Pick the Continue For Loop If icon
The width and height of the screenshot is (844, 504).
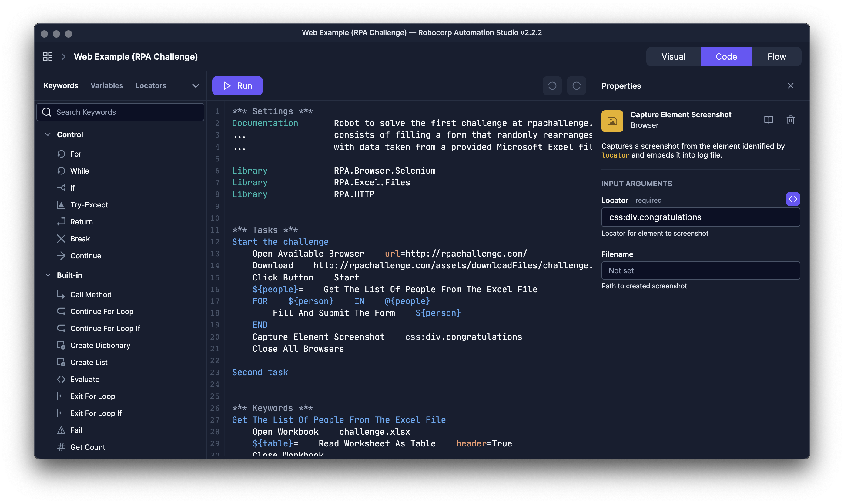[61, 328]
